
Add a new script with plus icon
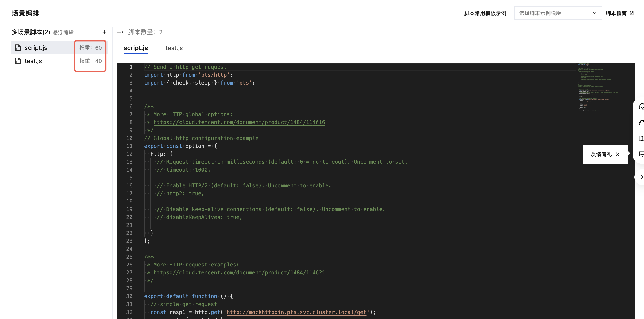[104, 32]
